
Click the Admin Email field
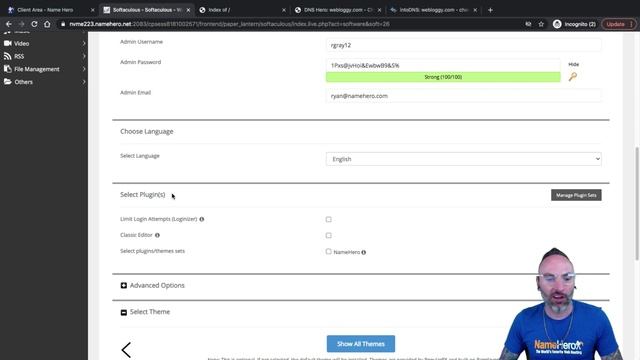(463, 96)
